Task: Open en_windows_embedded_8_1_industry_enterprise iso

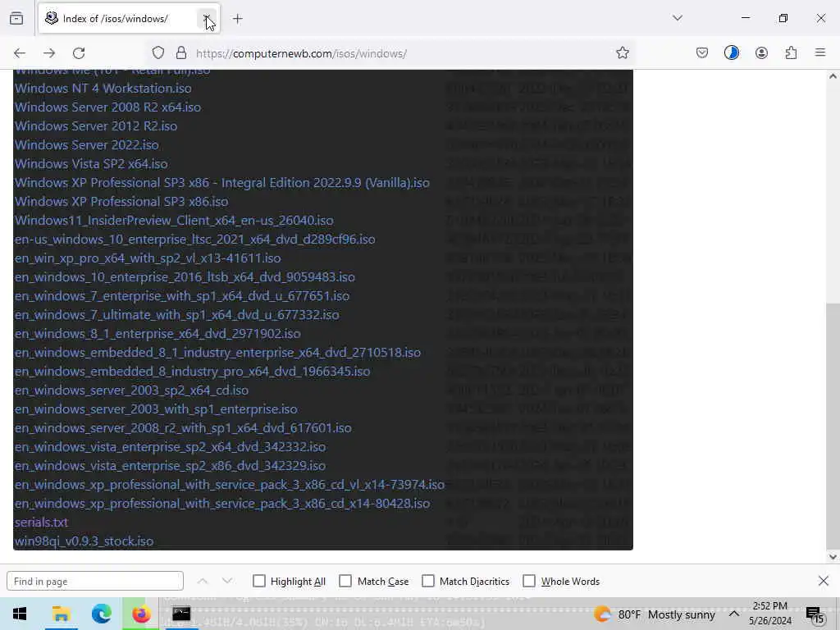Action: click(217, 353)
